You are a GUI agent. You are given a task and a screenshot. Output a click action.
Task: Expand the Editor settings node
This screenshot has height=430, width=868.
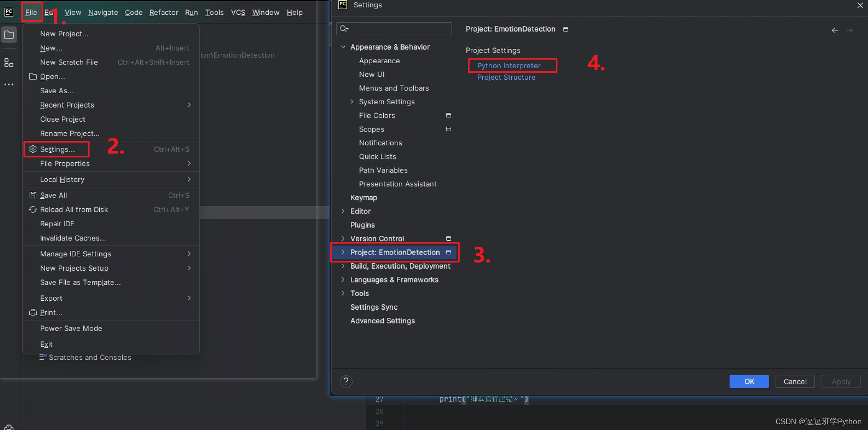[343, 211]
